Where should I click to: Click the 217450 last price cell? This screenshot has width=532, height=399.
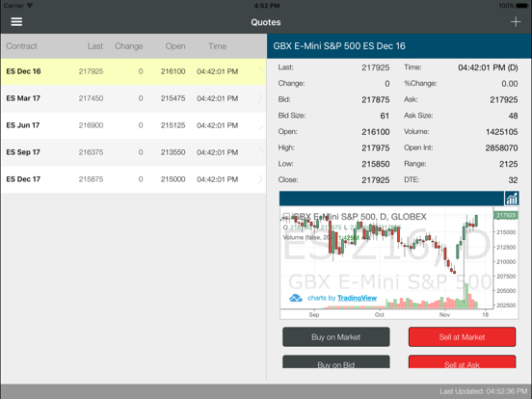click(91, 98)
